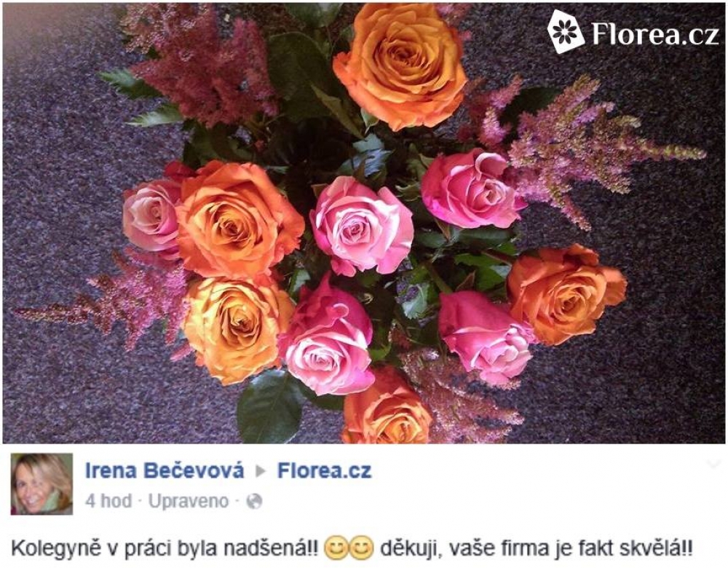
Task: Click the orange rose at bottom of photo
Action: (x=387, y=407)
